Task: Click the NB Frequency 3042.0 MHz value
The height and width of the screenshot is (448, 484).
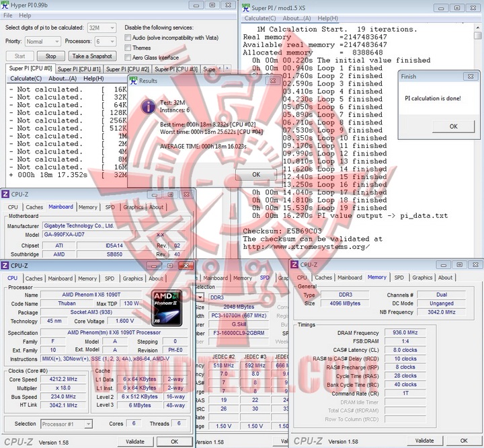Action: coord(442,312)
